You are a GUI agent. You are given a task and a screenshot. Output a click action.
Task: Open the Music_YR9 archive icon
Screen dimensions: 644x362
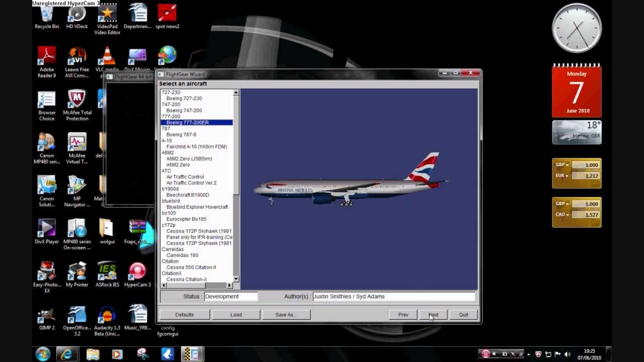point(137,318)
